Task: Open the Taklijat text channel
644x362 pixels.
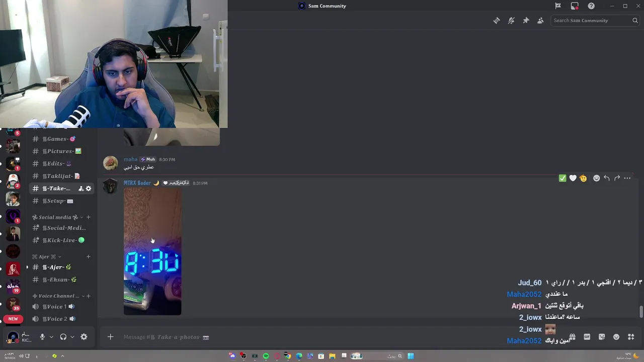Action: pyautogui.click(x=62, y=176)
